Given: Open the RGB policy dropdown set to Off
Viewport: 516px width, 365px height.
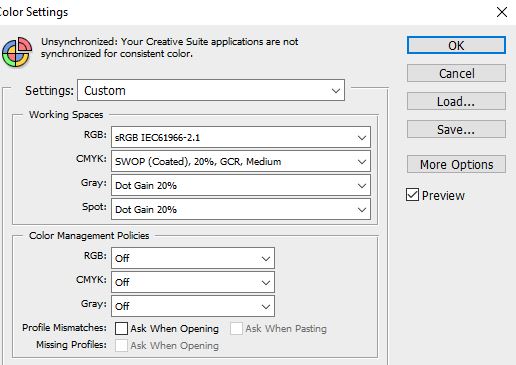Looking at the screenshot, I should tap(193, 258).
